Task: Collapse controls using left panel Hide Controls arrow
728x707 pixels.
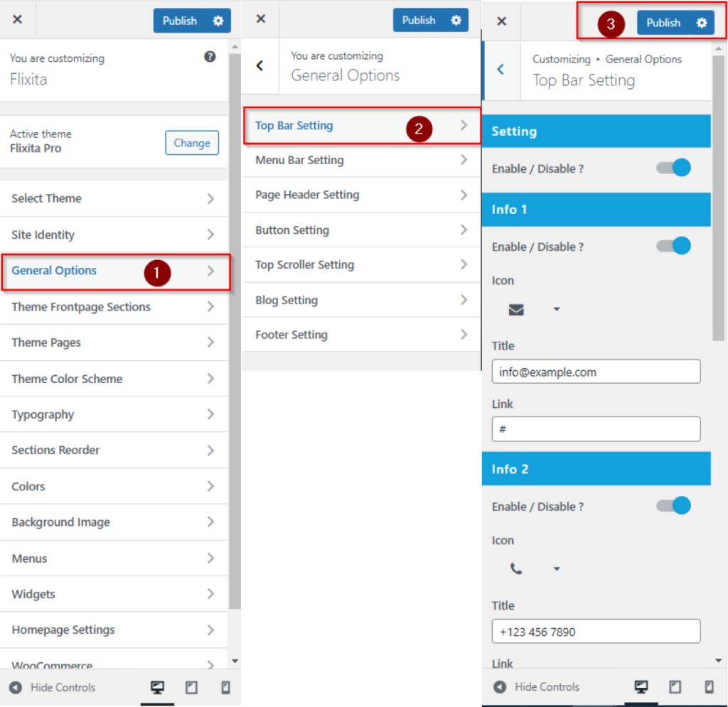Action: point(16,688)
